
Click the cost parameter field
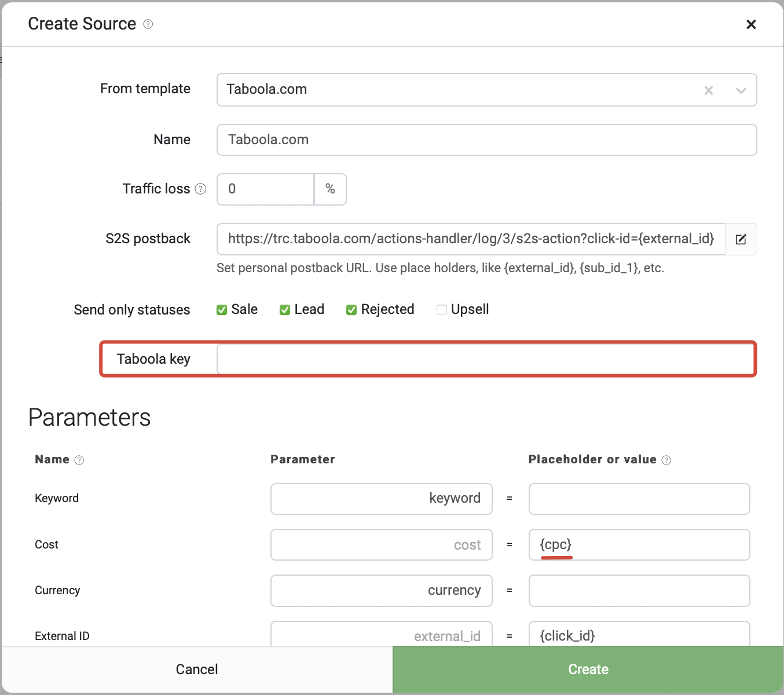382,544
